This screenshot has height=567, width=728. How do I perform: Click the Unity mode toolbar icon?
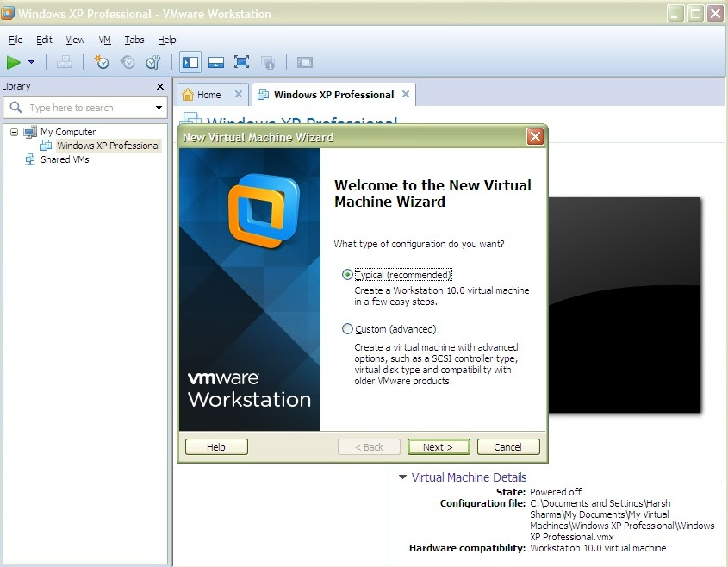pyautogui.click(x=268, y=62)
